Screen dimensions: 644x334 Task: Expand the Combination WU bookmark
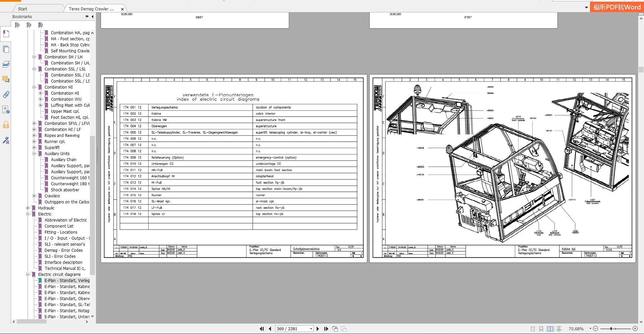tap(40, 99)
